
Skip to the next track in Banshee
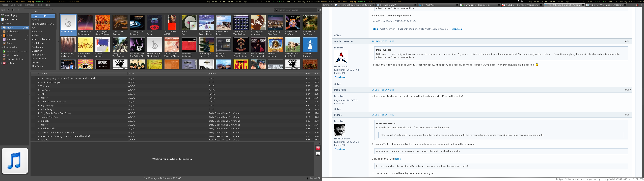14,10
